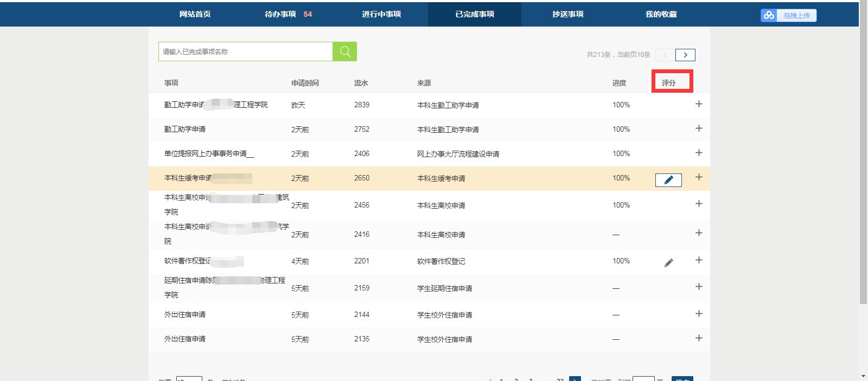Click the page vertical scrollbar
The height and width of the screenshot is (381, 868).
[863, 163]
